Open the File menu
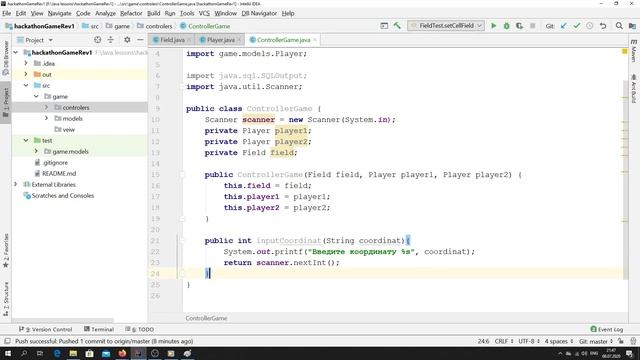Viewport: 640px width, 360px height. point(7,13)
